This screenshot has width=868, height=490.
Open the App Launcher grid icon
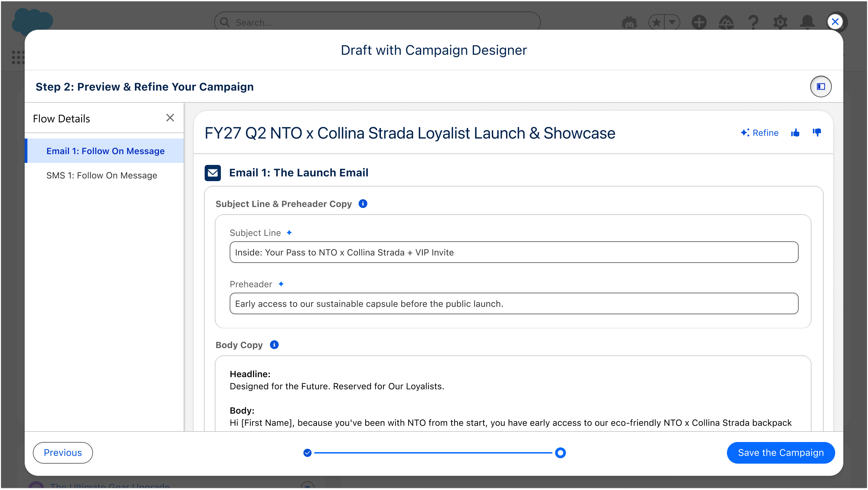point(18,57)
